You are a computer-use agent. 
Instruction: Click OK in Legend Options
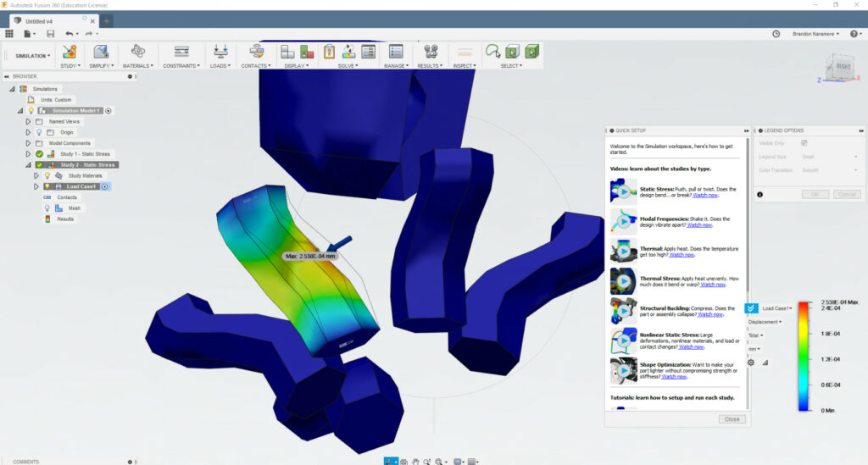tap(815, 195)
